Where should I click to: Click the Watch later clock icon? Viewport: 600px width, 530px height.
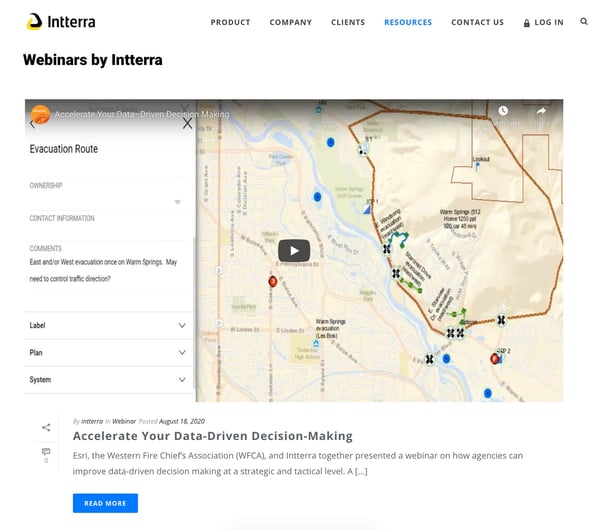pyautogui.click(x=503, y=111)
